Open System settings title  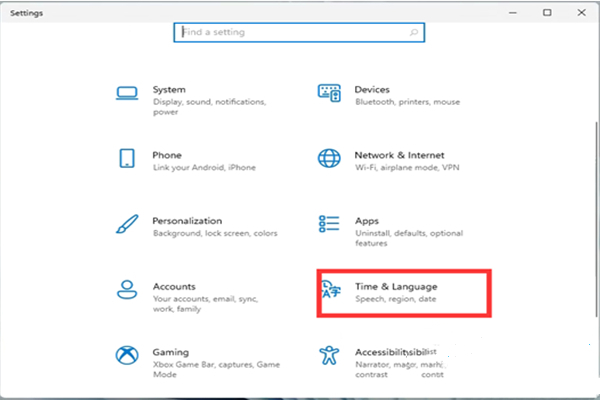(x=169, y=90)
